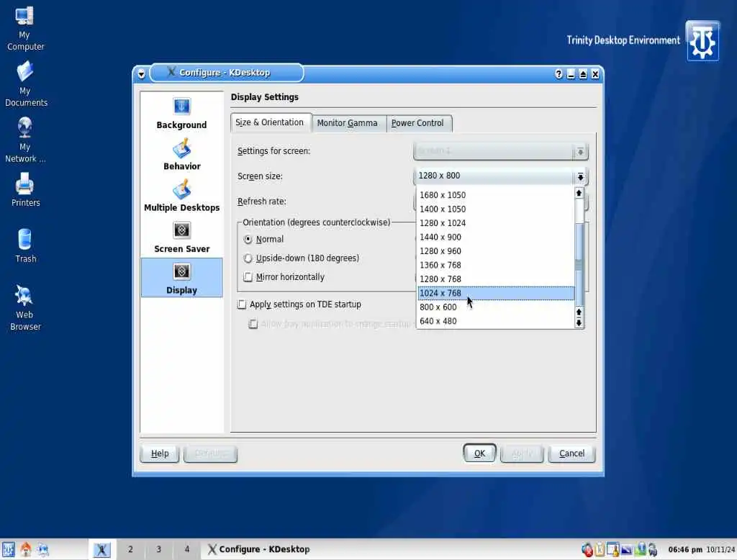The image size is (737, 560).
Task: Open Trash desktop icon
Action: click(x=25, y=245)
